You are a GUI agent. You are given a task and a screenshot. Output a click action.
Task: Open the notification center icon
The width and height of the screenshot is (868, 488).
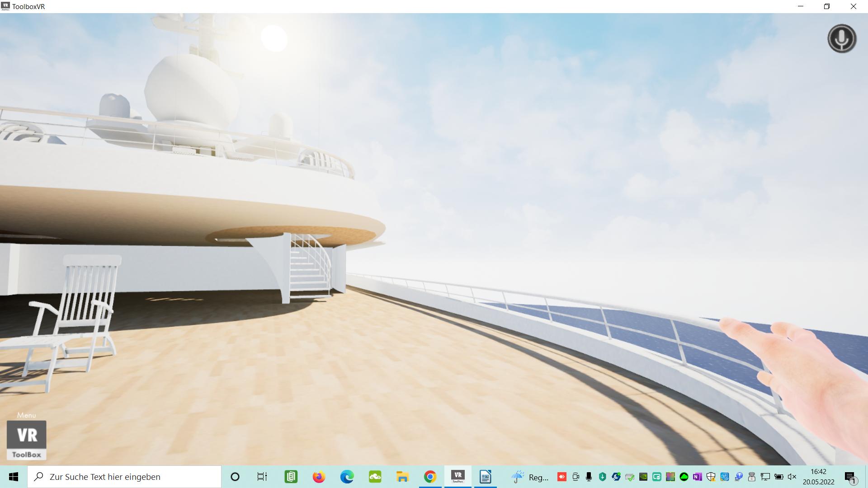click(851, 477)
